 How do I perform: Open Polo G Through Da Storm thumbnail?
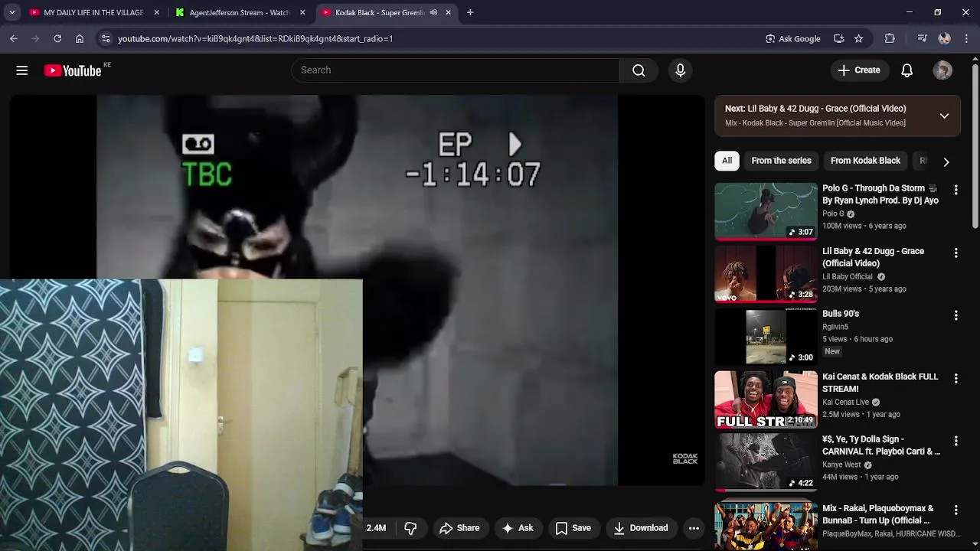(766, 211)
